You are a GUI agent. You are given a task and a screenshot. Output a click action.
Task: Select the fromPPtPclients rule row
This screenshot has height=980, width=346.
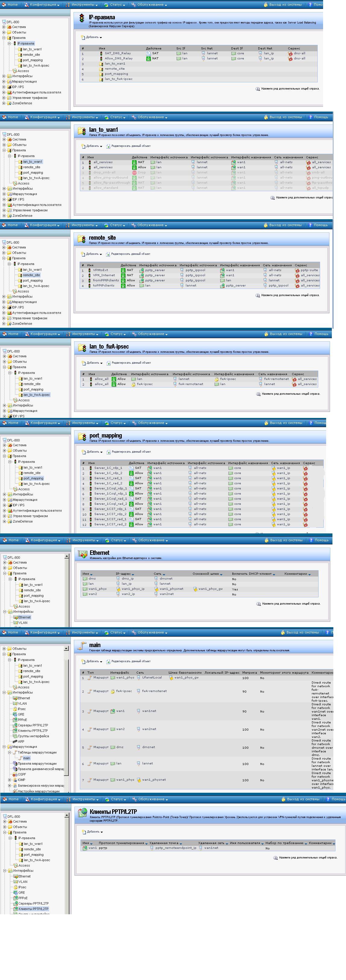200,280
